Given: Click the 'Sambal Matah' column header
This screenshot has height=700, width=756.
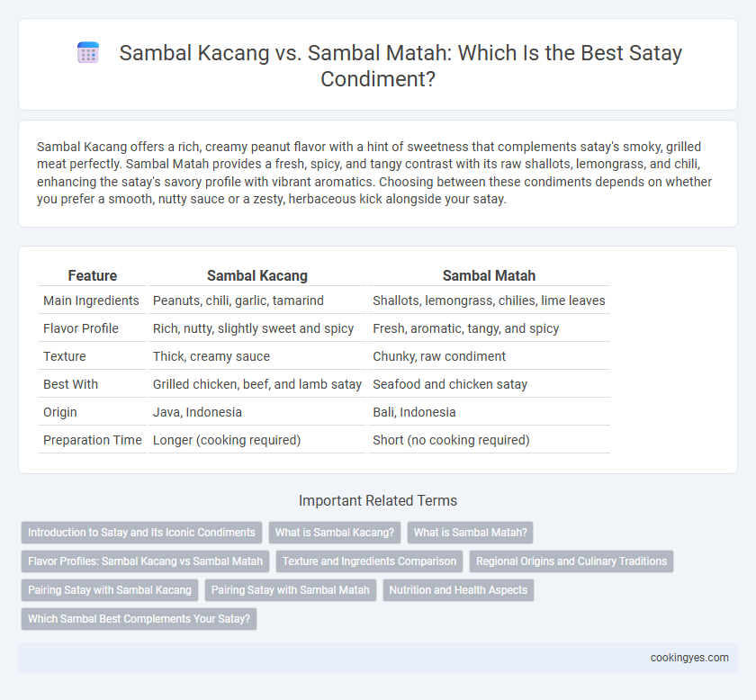Looking at the screenshot, I should (x=489, y=275).
